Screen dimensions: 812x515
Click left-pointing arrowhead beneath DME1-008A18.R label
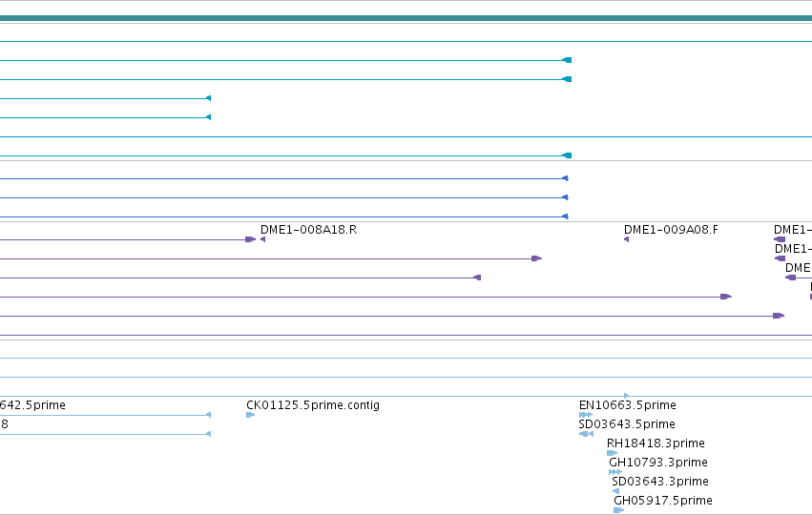tap(263, 239)
